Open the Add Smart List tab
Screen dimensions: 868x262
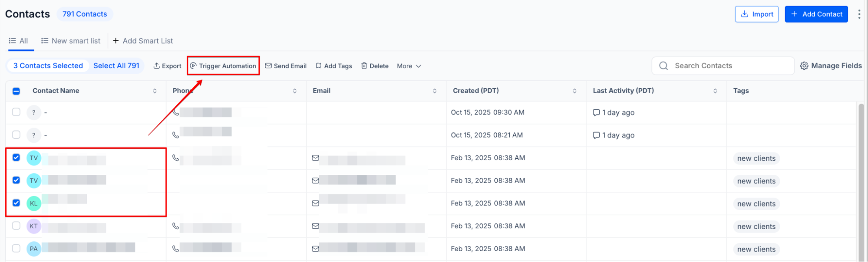(x=143, y=41)
